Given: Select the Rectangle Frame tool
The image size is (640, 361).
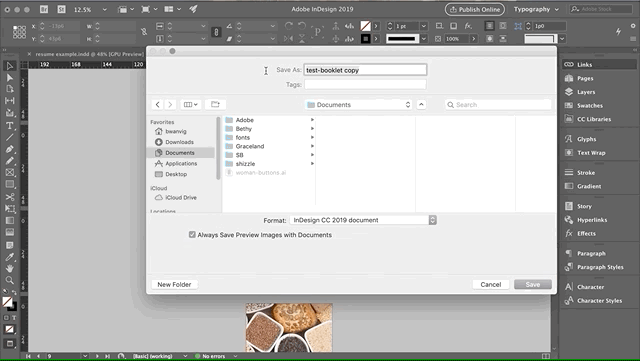Looking at the screenshot, I should [10, 173].
